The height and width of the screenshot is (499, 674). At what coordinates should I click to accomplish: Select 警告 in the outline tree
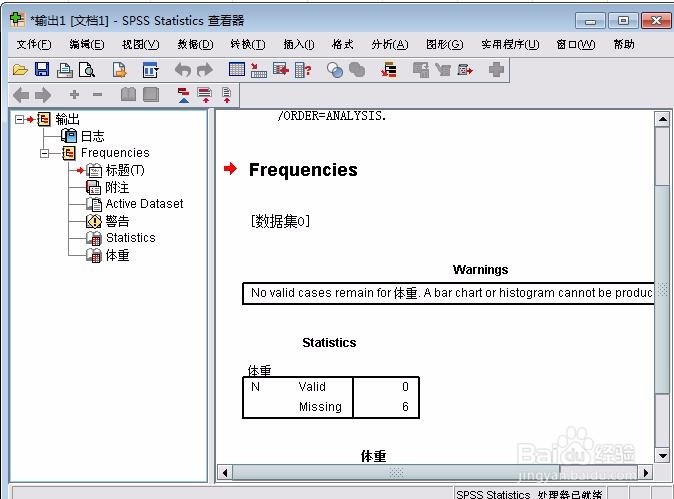coord(117,221)
